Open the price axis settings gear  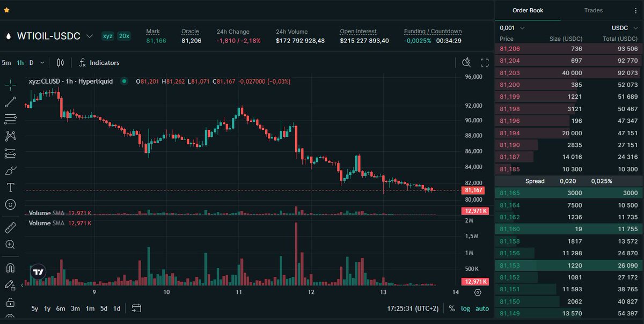[x=478, y=293]
